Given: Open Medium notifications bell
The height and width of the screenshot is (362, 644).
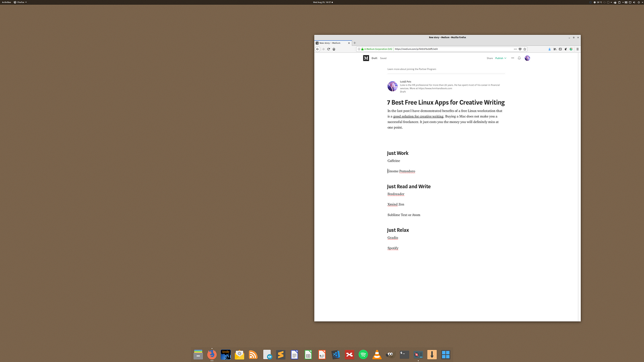Looking at the screenshot, I should coord(519,58).
